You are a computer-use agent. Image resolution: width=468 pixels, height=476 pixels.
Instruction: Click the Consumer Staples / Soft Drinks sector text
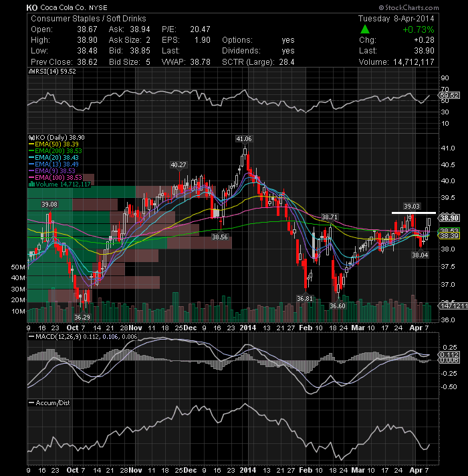88,19
